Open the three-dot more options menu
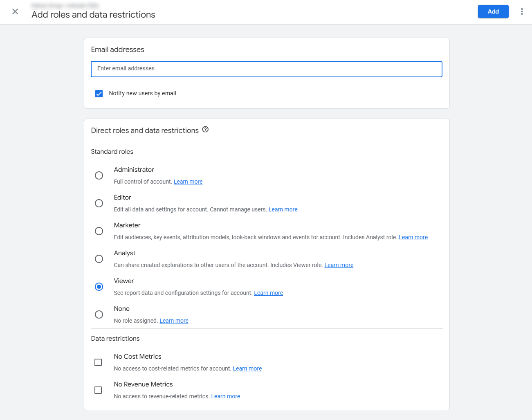The image size is (532, 420). pyautogui.click(x=522, y=11)
